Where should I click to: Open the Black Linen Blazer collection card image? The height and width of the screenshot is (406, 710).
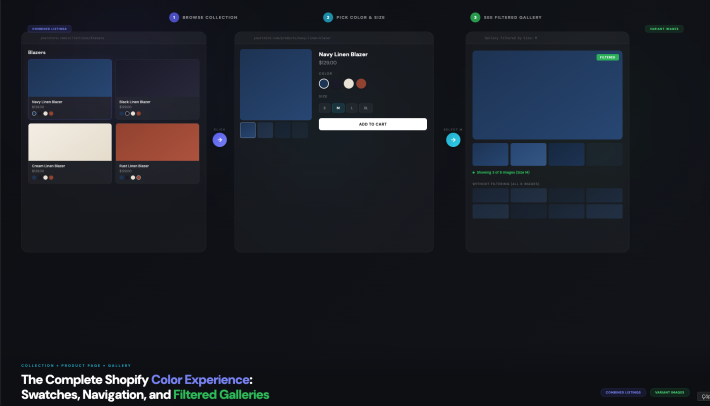click(158, 78)
